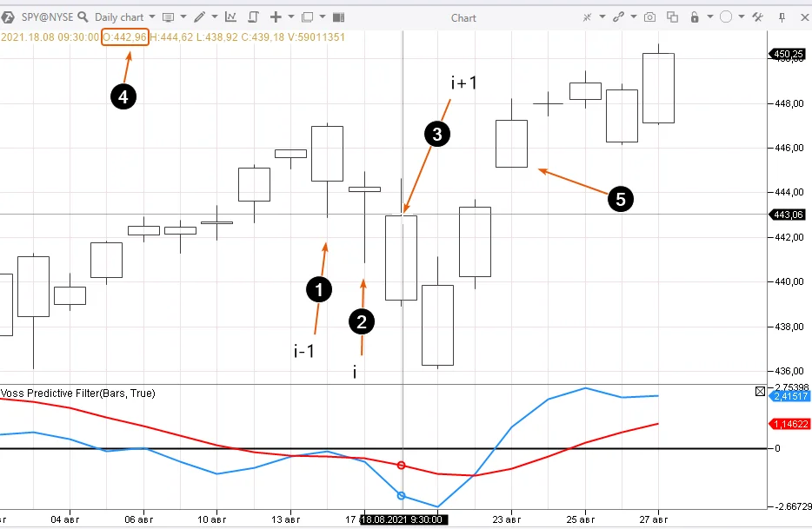
Task: Toggle the side panel columns icon
Action: coord(338,17)
